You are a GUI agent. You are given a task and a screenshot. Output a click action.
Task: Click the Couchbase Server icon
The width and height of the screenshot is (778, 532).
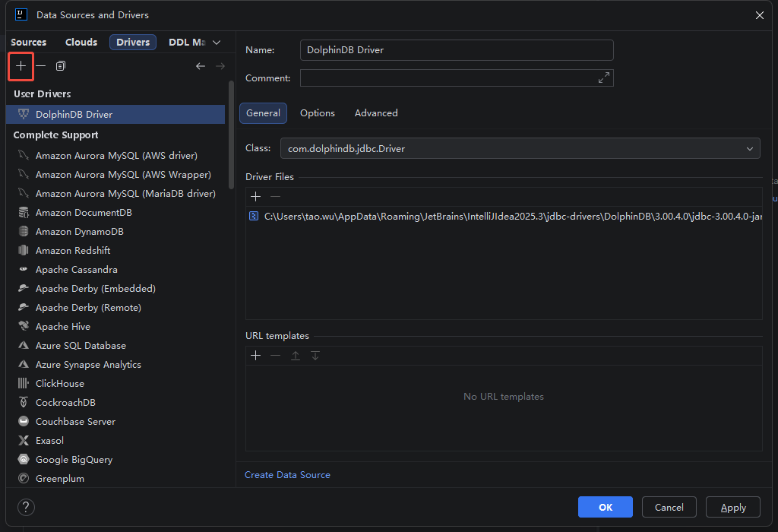tap(24, 421)
